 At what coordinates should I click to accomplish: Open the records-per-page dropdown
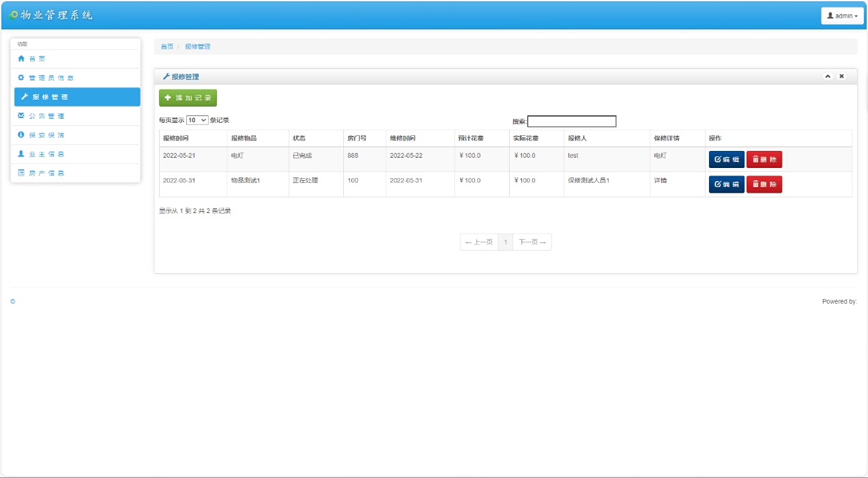click(197, 120)
